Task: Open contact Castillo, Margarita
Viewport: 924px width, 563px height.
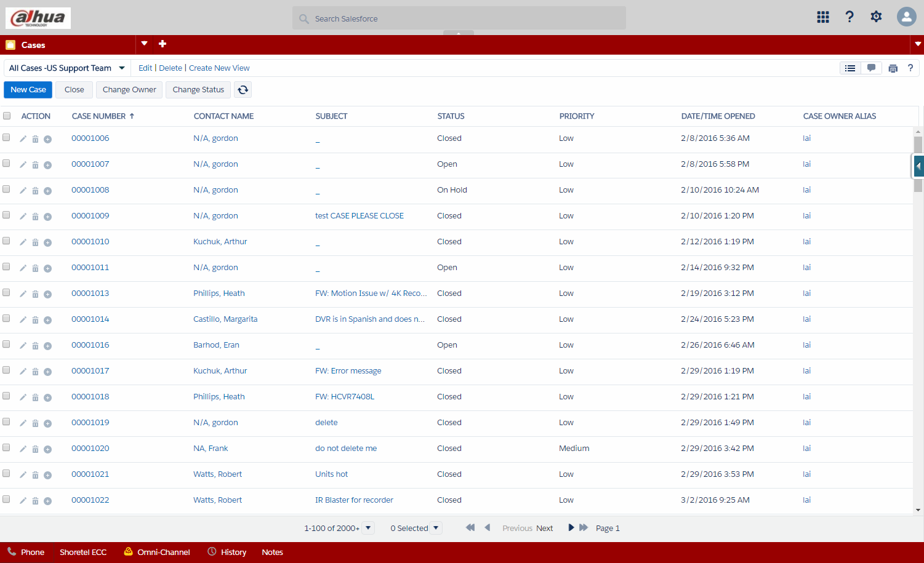Action: [225, 319]
